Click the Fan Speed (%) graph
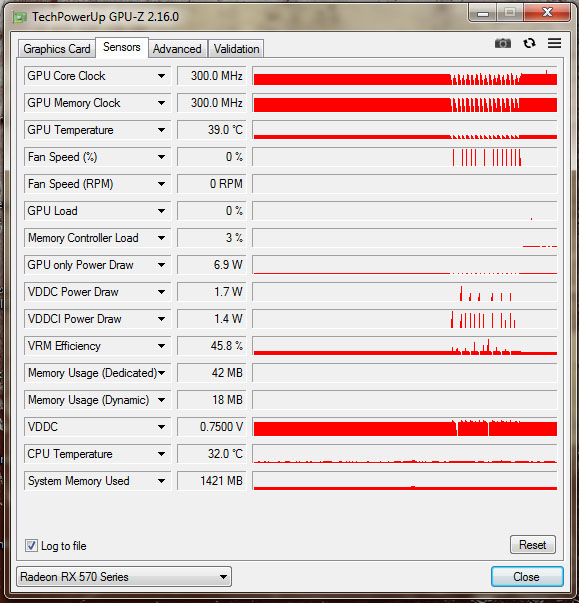The image size is (579, 603). 405,157
